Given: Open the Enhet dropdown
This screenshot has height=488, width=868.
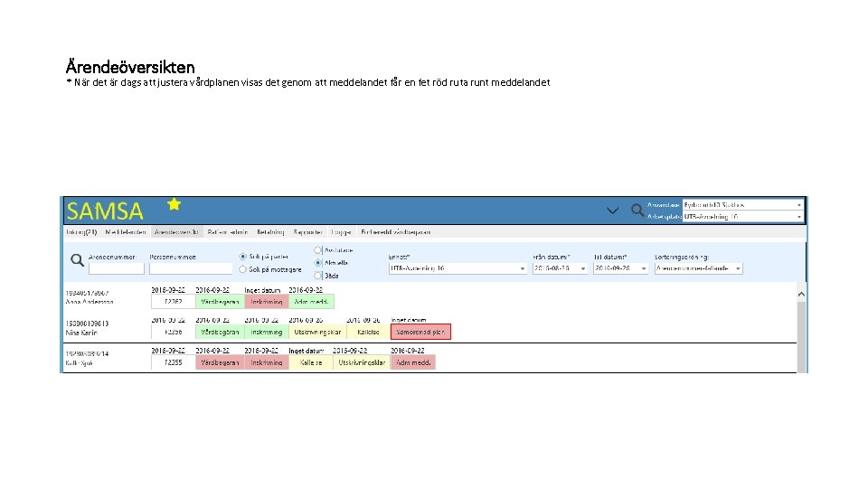Looking at the screenshot, I should pos(458,268).
